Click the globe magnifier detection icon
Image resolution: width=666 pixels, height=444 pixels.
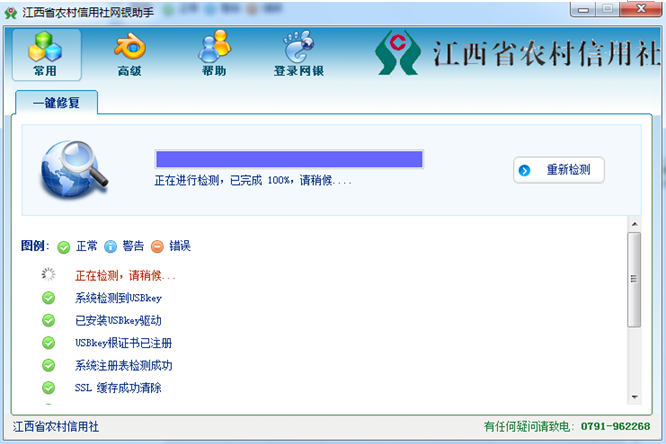74,170
